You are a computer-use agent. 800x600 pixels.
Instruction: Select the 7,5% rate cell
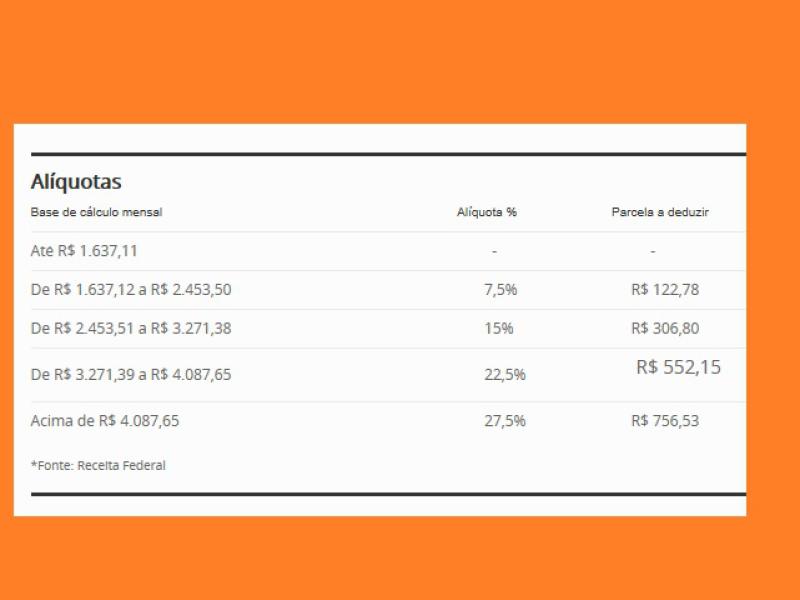(x=501, y=290)
